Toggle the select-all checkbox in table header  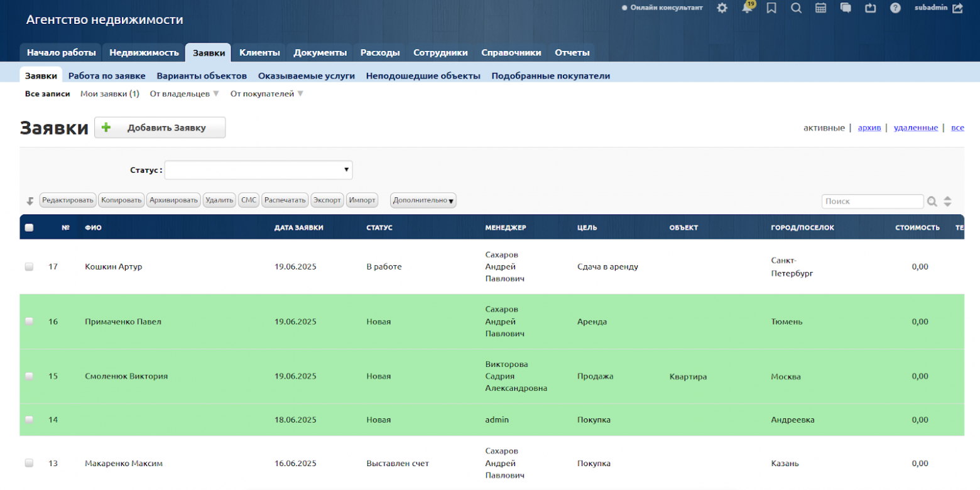click(29, 227)
